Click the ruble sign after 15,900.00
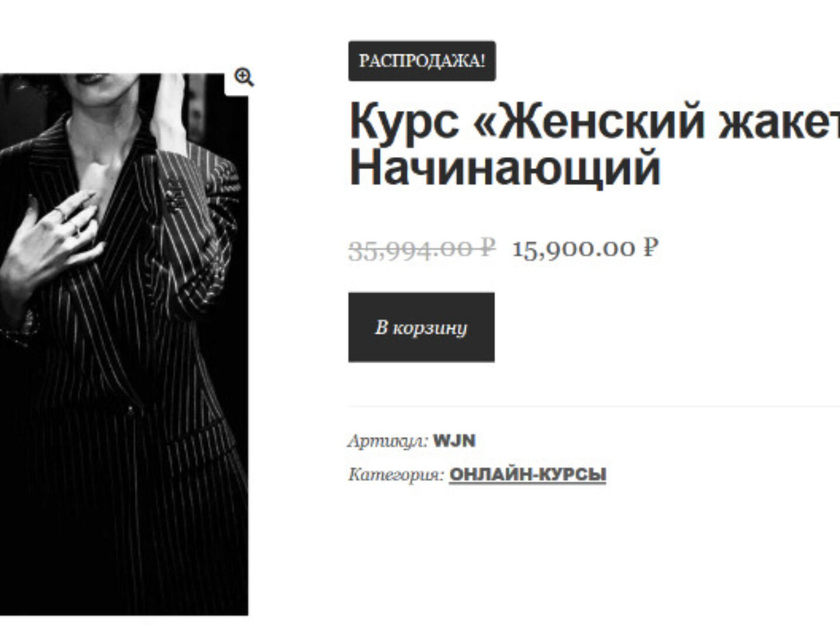This screenshot has height=630, width=840. (x=651, y=248)
